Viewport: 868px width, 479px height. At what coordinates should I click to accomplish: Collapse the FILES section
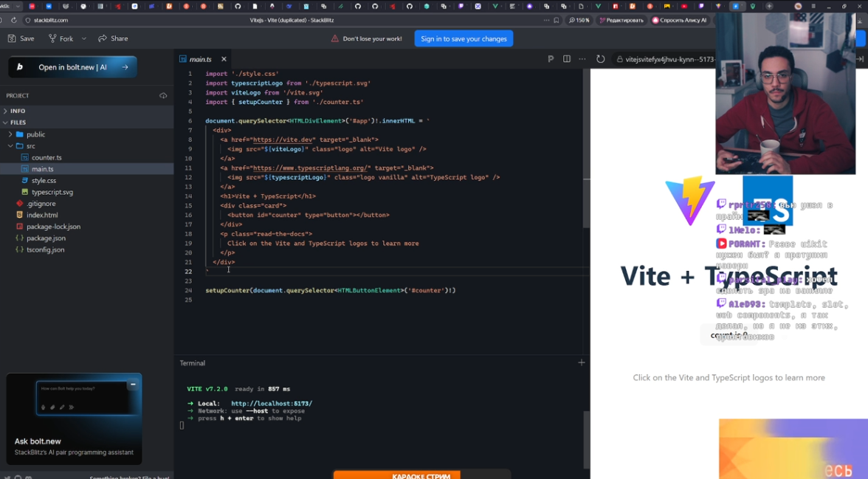(18, 123)
